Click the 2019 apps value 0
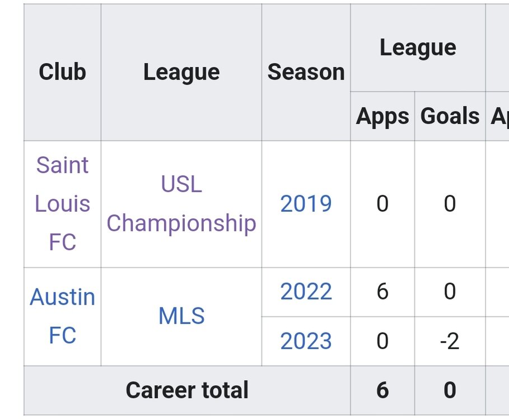Screen dimensions: 509x420 click(x=382, y=204)
